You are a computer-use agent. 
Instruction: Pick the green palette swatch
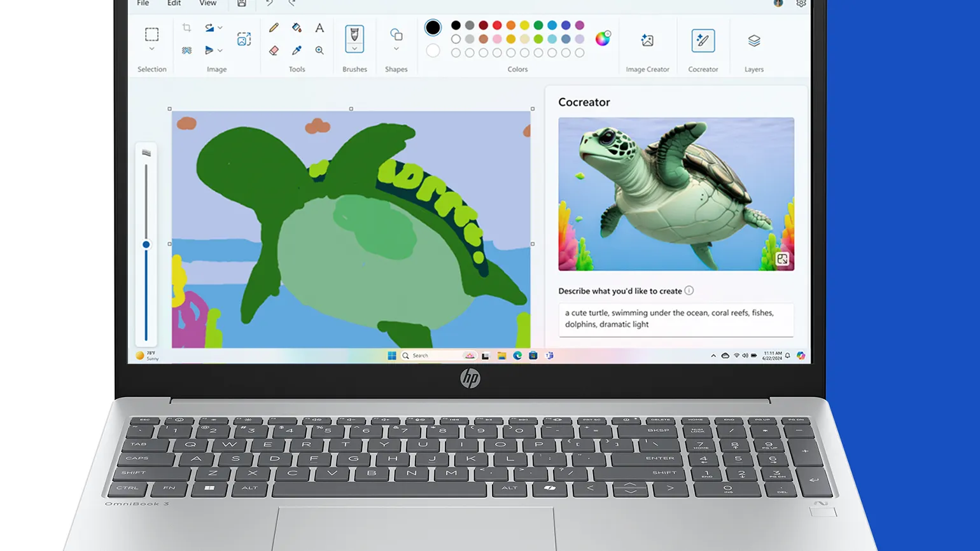538,25
